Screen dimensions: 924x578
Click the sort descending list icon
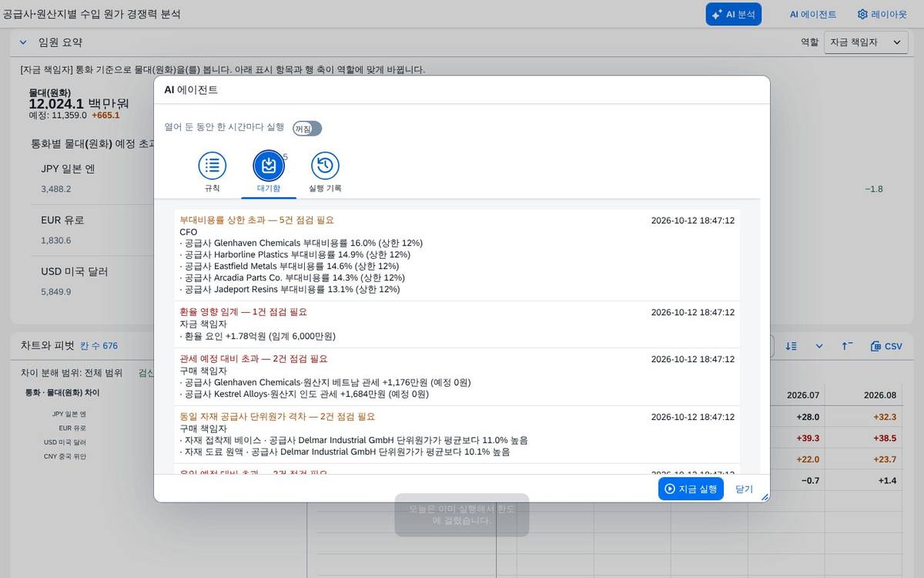(791, 346)
